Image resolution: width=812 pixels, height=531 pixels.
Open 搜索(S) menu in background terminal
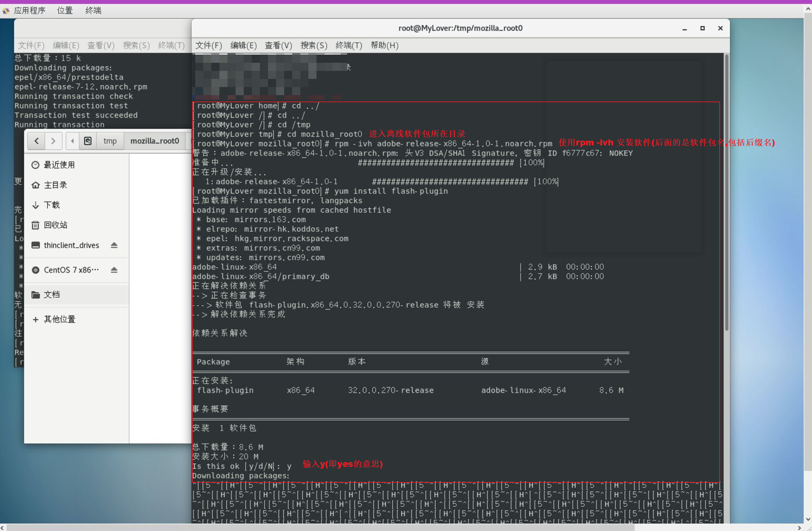tap(136, 46)
